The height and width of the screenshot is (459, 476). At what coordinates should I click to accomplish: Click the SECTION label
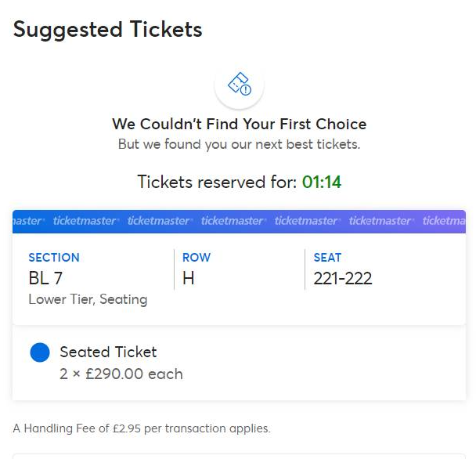(x=54, y=258)
